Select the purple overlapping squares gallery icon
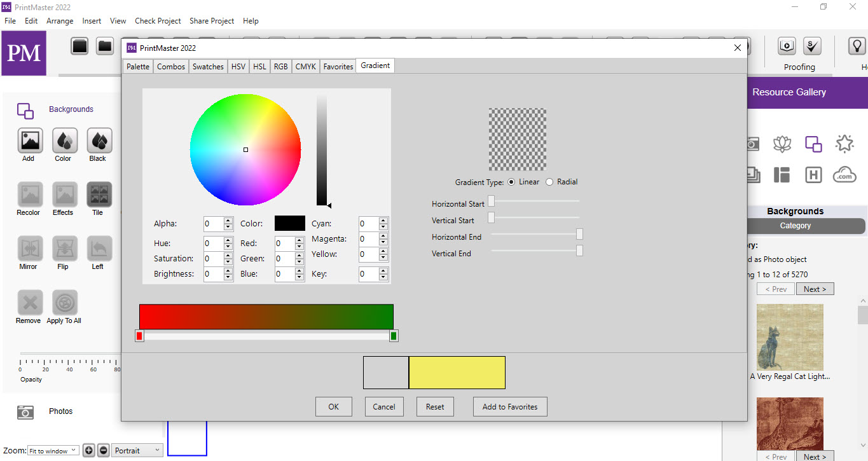 [813, 144]
